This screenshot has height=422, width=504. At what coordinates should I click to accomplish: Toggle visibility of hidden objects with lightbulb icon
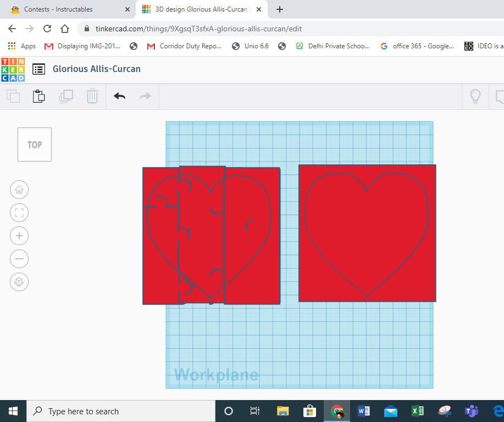(x=475, y=96)
